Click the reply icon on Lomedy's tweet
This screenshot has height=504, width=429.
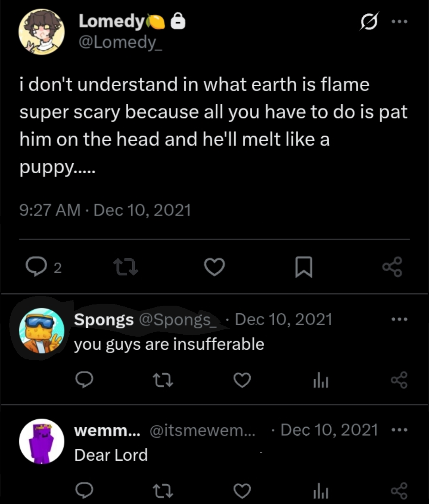36,267
